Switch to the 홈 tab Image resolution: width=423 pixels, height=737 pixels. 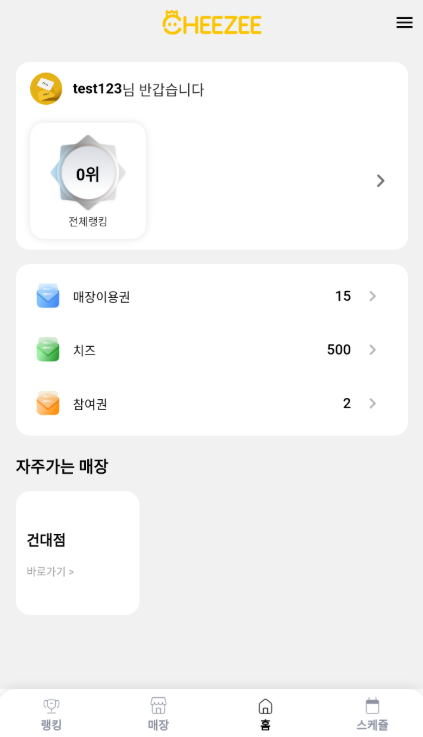click(x=265, y=713)
